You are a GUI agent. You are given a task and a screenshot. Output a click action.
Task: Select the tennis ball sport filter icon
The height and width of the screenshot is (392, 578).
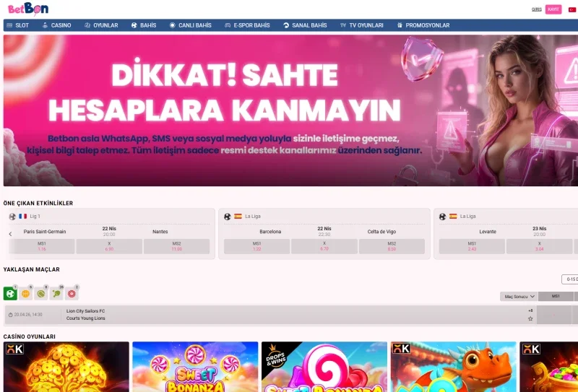click(41, 294)
